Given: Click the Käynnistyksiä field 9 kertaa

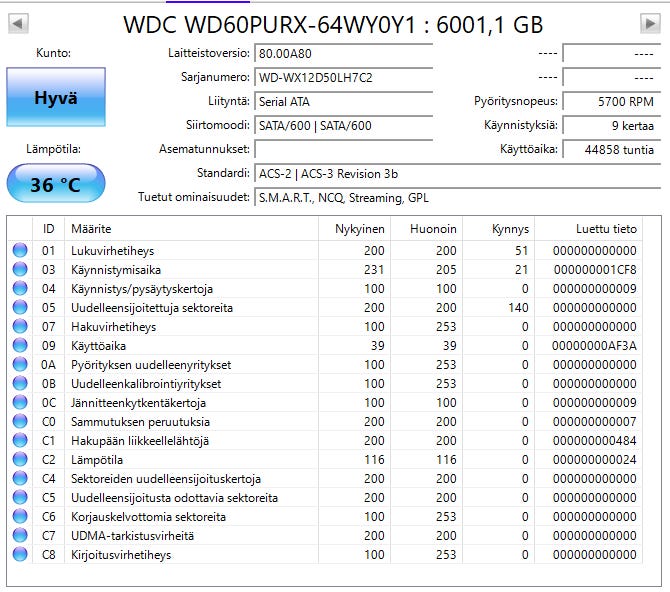Looking at the screenshot, I should click(611, 125).
